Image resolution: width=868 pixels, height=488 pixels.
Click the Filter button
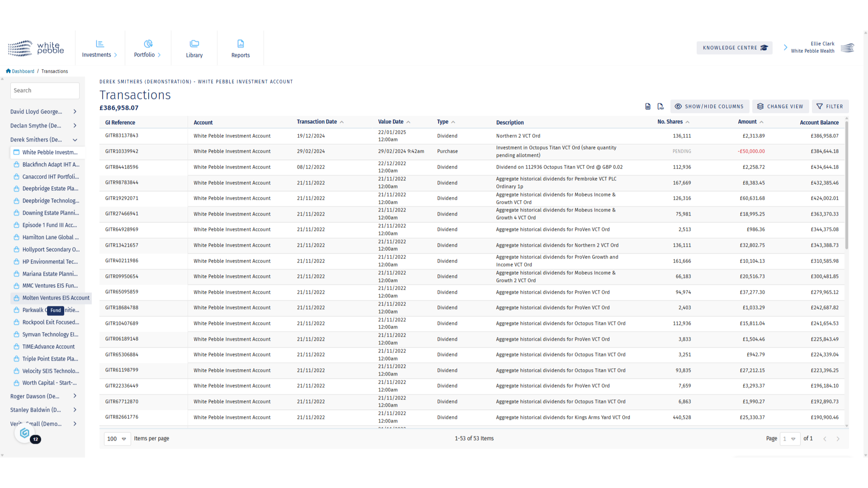[x=830, y=107]
